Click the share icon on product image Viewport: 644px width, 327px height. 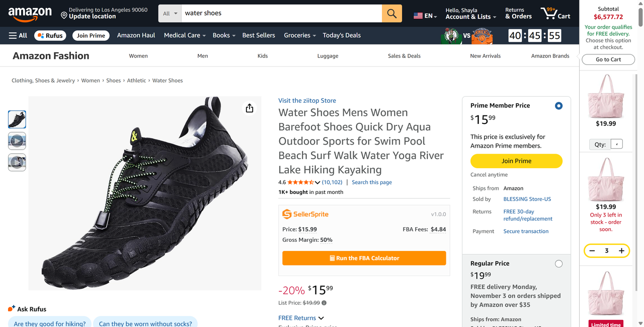point(250,108)
